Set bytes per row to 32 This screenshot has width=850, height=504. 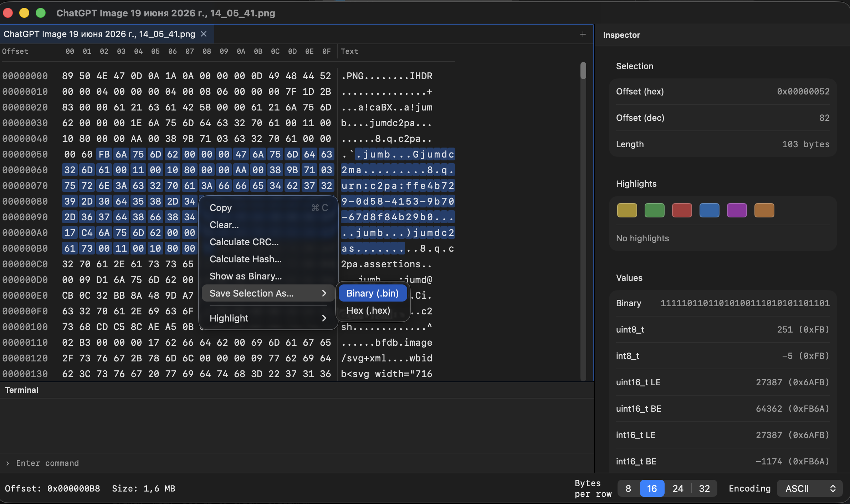(x=704, y=488)
